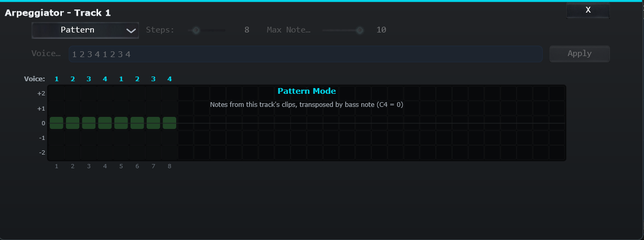
Task: Click the +2 transpose row label
Action: click(41, 94)
